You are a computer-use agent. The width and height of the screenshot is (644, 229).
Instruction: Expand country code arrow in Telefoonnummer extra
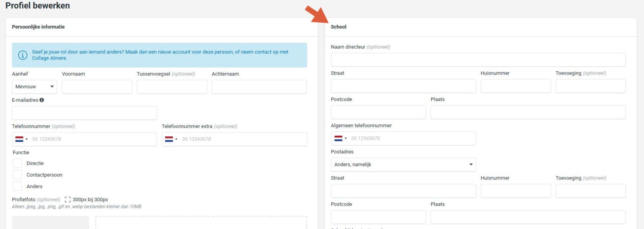[176, 139]
